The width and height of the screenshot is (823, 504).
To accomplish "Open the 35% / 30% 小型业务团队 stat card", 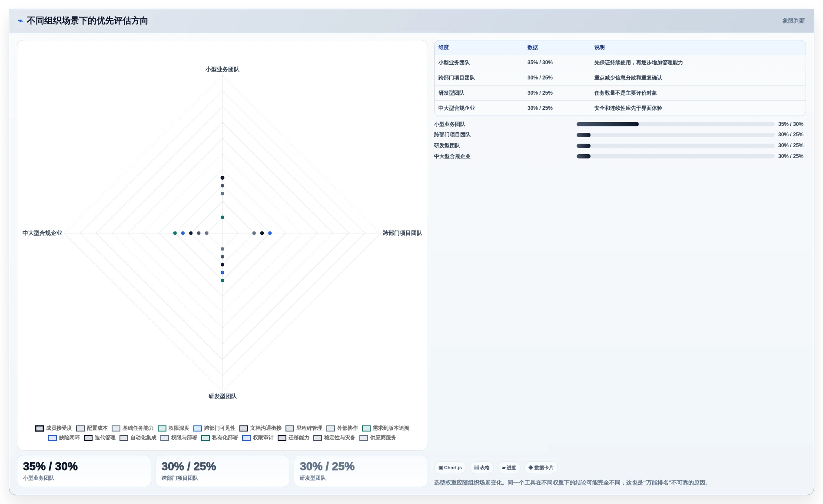I will point(84,471).
